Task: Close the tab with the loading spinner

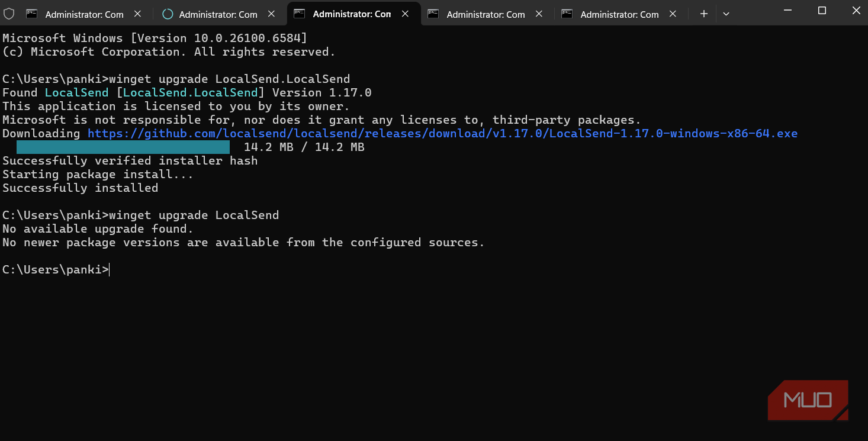Action: tap(272, 14)
